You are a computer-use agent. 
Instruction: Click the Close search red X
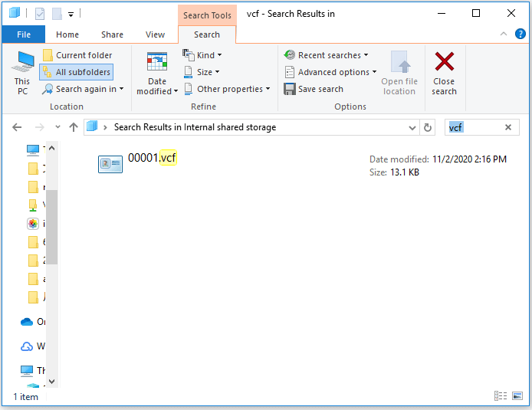pyautogui.click(x=444, y=73)
